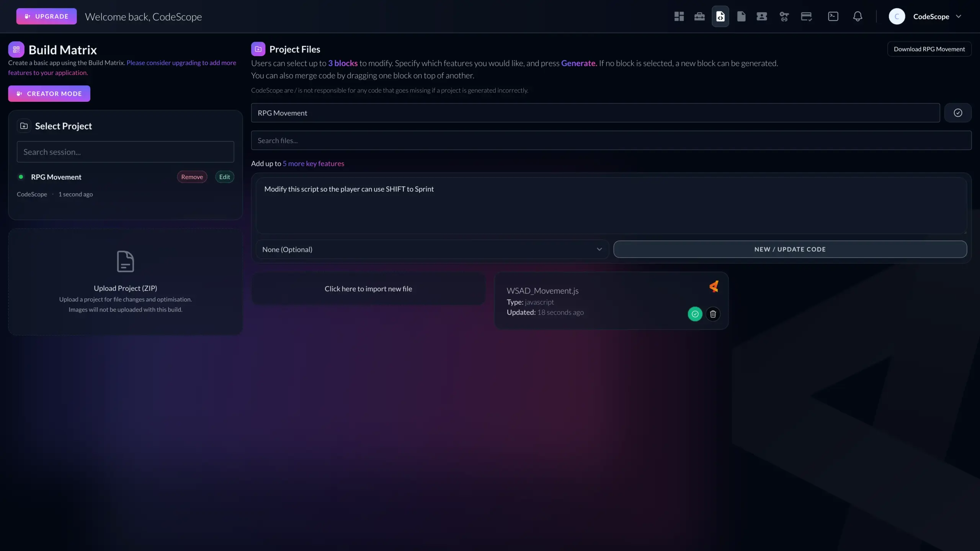
Task: Open notifications bell
Action: (x=857, y=16)
